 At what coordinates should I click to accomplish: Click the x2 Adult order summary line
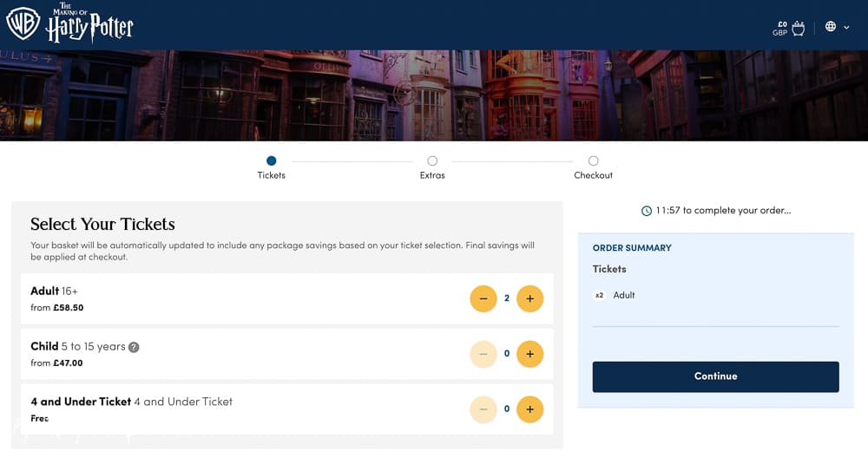(x=615, y=296)
